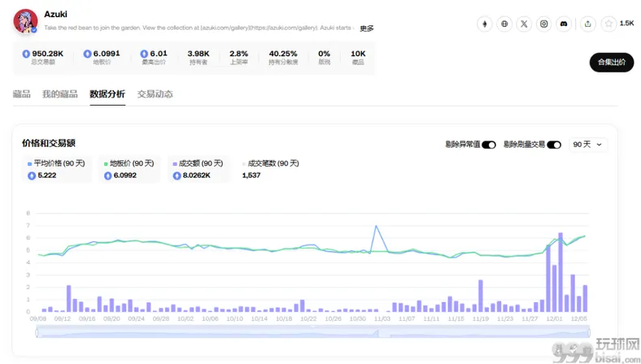Image resolution: width=641 pixels, height=364 pixels.
Task: Click the chart range slider's left handle
Action: [37, 333]
